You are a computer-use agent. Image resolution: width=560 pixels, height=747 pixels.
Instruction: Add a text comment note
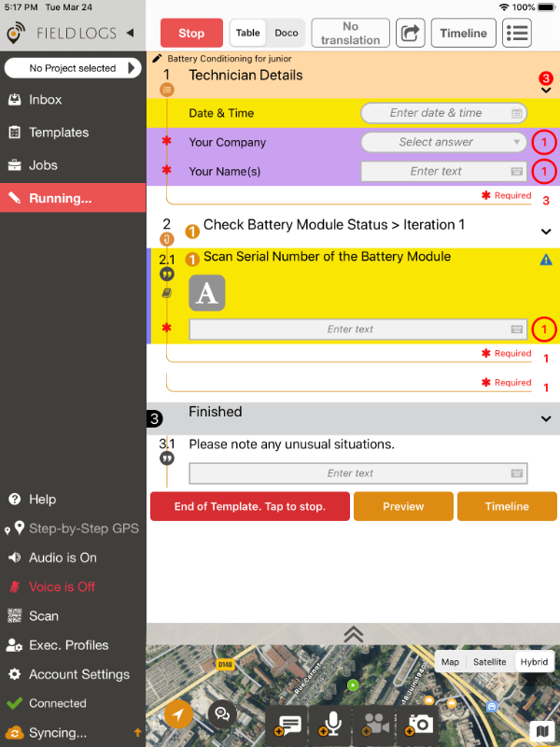pyautogui.click(x=289, y=724)
